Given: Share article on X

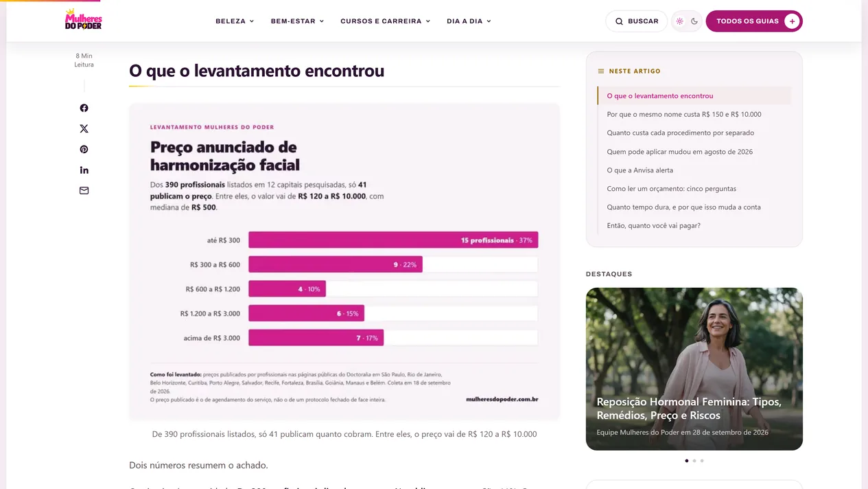Looking at the screenshot, I should tap(84, 128).
